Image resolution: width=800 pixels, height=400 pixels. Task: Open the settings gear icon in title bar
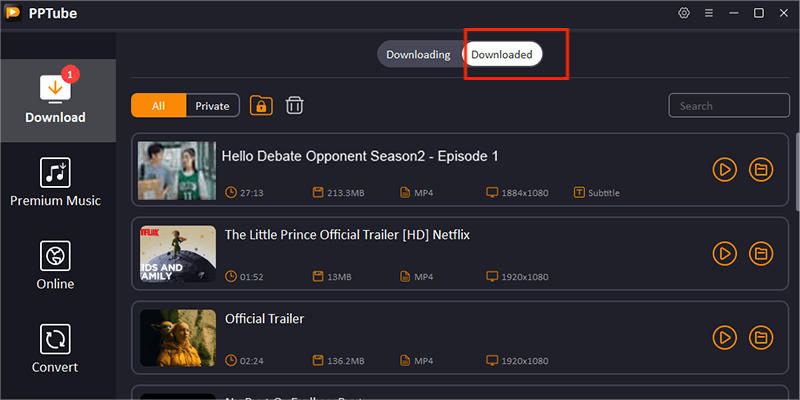(x=684, y=13)
